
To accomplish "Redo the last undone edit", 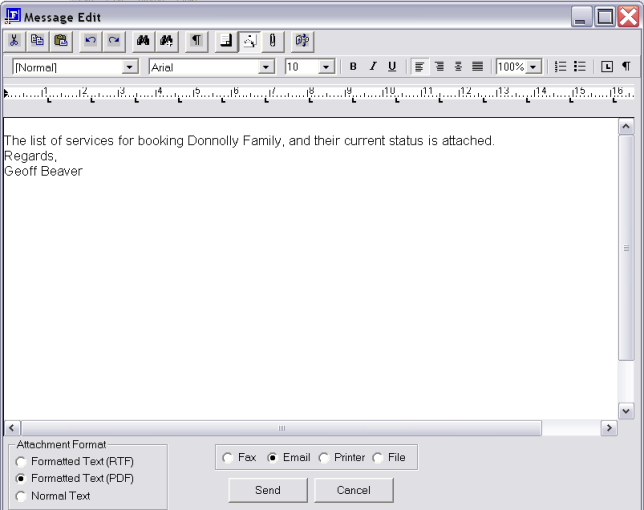I will point(114,41).
